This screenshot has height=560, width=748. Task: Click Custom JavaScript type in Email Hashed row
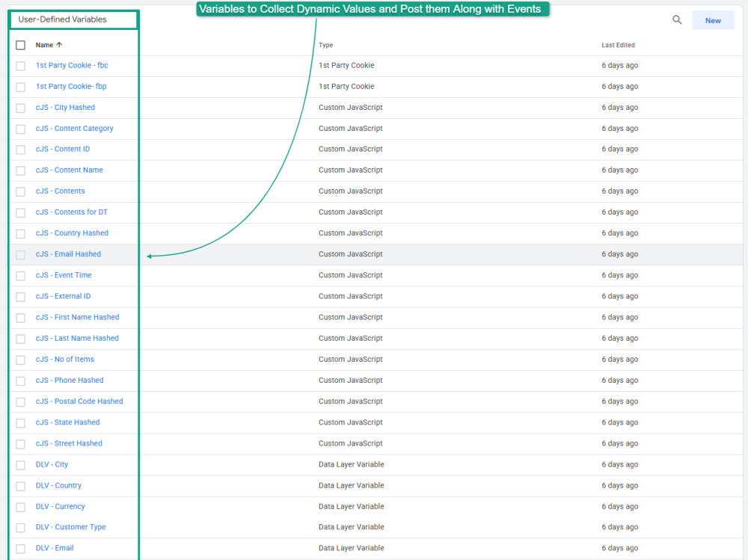tap(351, 253)
